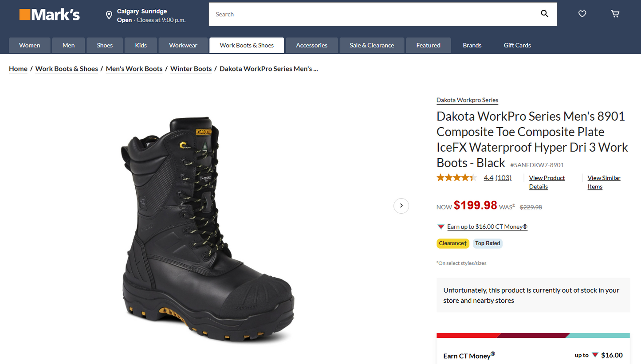This screenshot has width=641, height=364.
Task: Click the View Product Details link
Action: [547, 182]
